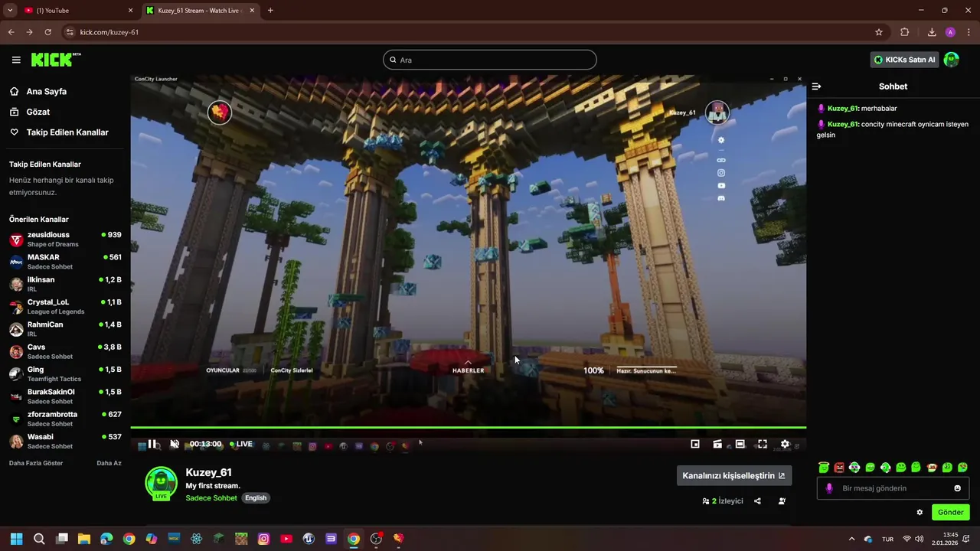980x551 pixels.
Task: Insert the angry red emote
Action: pos(839,467)
